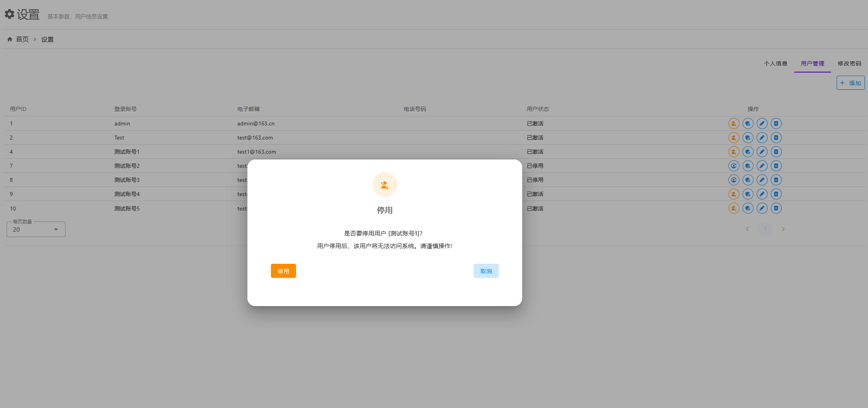868x408 pixels.
Task: Click the disable-user icon for admin row
Action: [x=734, y=123]
